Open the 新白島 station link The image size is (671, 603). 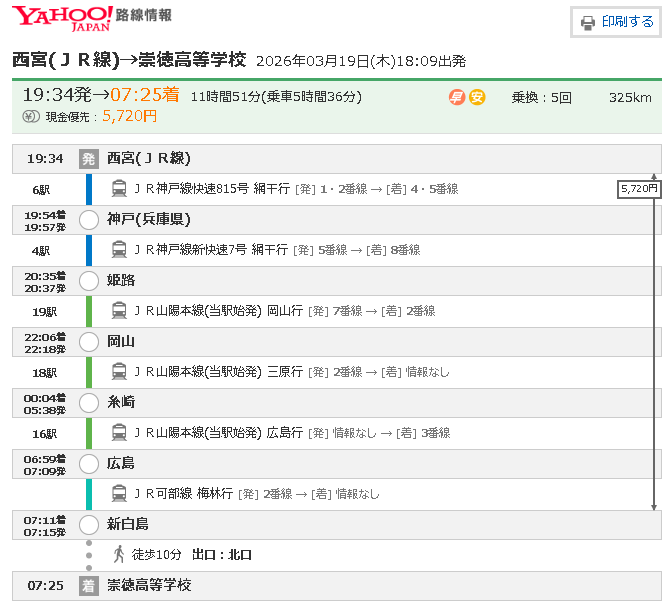128,524
